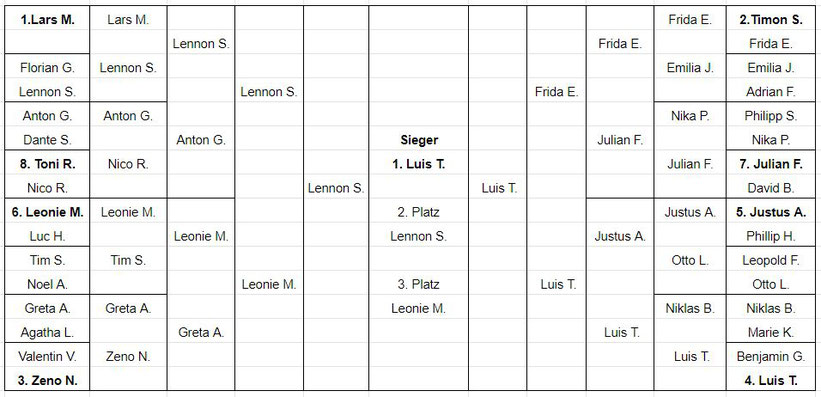Select the 2. Platz label cell

pyautogui.click(x=419, y=213)
